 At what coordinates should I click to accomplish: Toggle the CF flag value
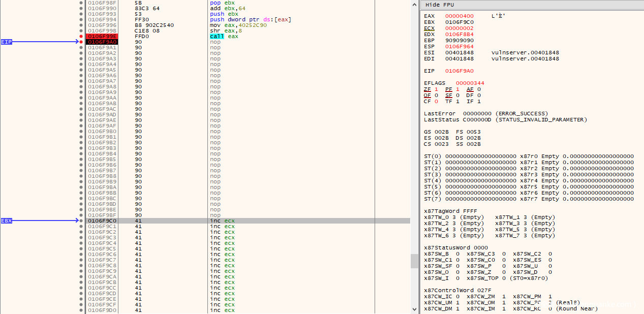coord(435,101)
